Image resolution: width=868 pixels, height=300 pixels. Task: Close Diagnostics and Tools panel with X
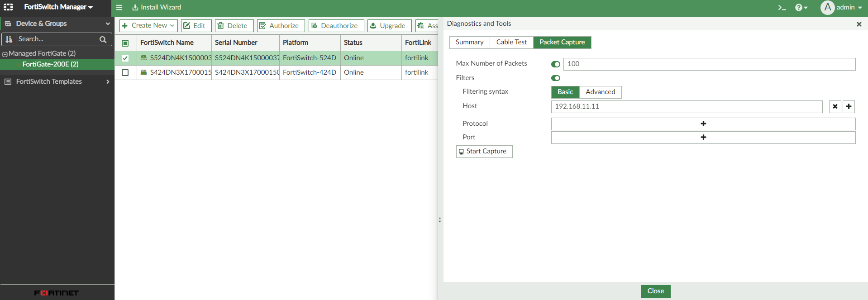(x=859, y=24)
